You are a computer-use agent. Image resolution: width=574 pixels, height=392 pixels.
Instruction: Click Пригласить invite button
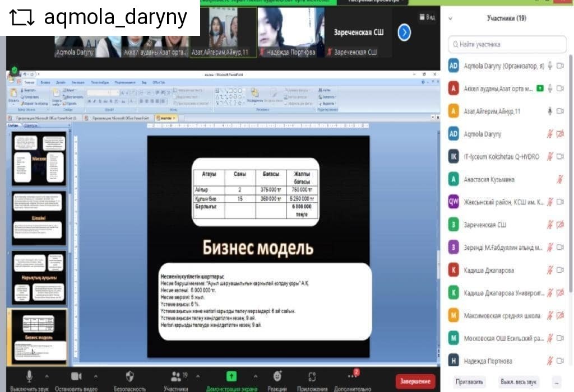pyautogui.click(x=469, y=381)
